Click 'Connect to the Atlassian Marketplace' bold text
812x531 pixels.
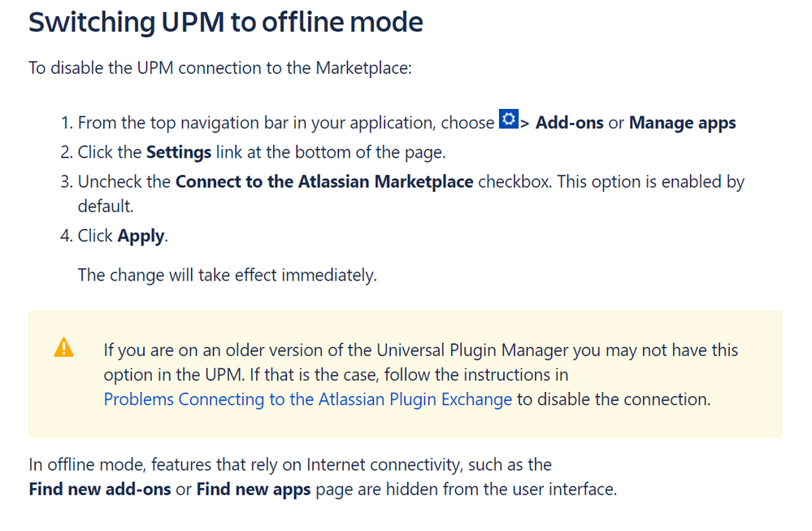324,182
